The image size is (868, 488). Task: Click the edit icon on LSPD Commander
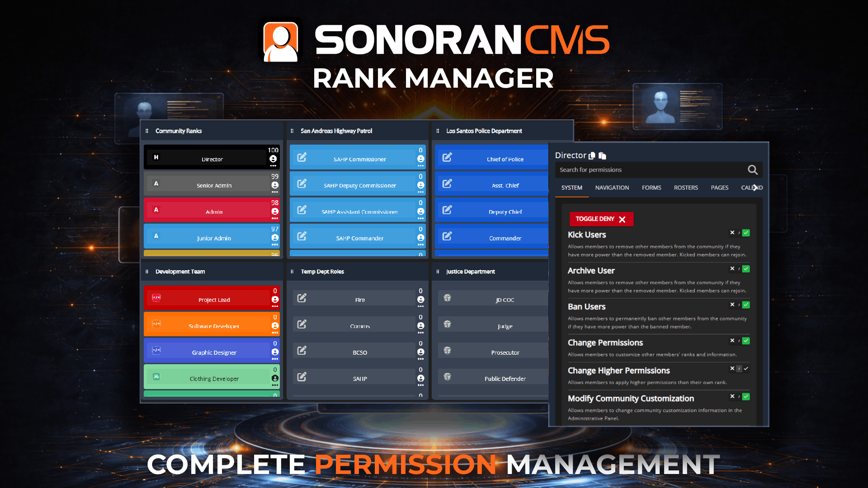point(447,236)
